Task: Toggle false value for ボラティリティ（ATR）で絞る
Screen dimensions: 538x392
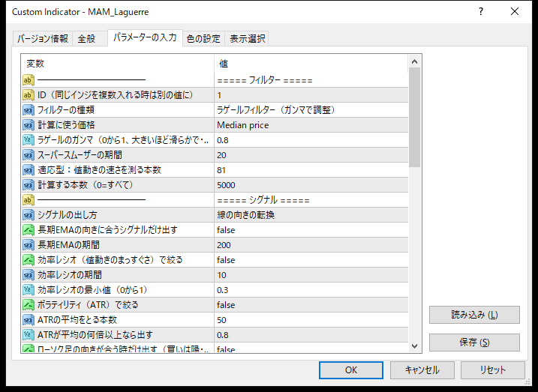Action: (x=311, y=305)
